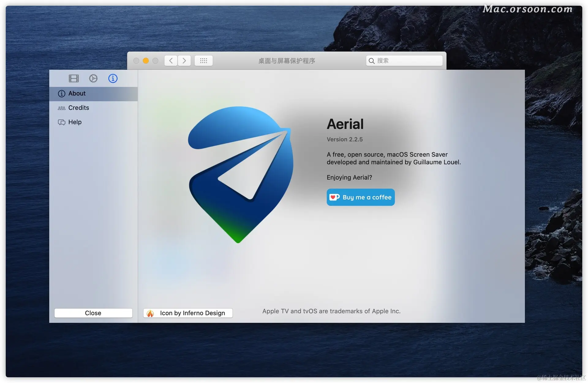Minimize window with yellow button
The image size is (588, 383).
(x=146, y=61)
